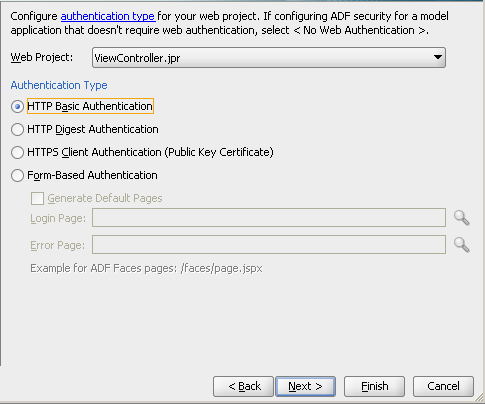Image resolution: width=485 pixels, height=404 pixels.
Task: Go to previous step with Back button
Action: pos(243,386)
